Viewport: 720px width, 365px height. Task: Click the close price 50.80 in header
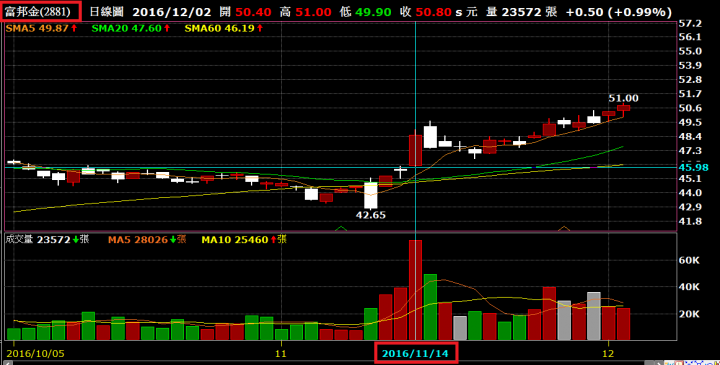pos(433,12)
